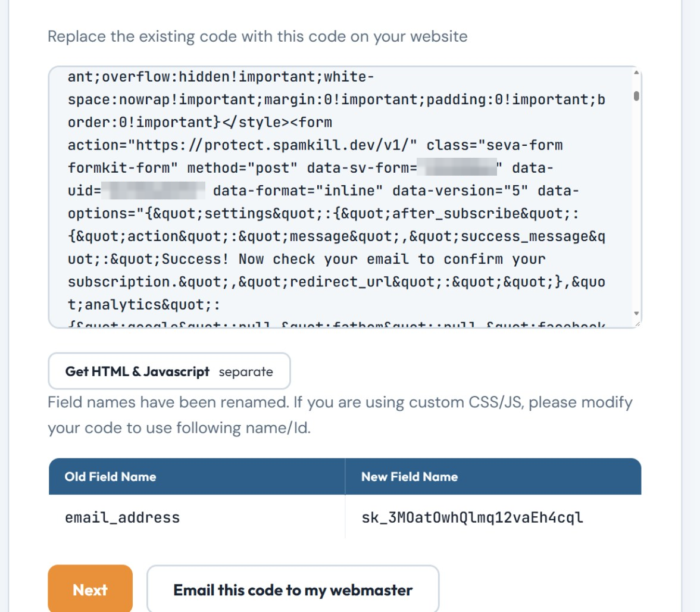The image size is (700, 612).
Task: Click Get HTML & Javascript separate button
Action: coord(169,371)
